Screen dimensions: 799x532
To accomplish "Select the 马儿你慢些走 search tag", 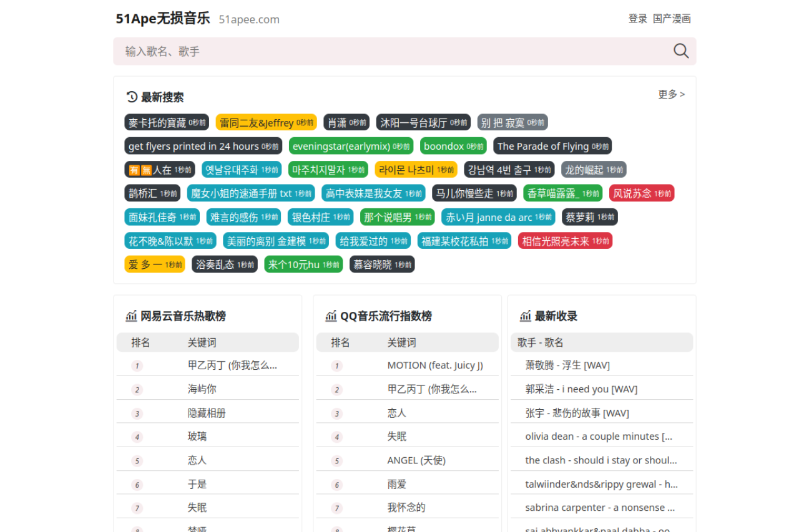I will click(474, 193).
